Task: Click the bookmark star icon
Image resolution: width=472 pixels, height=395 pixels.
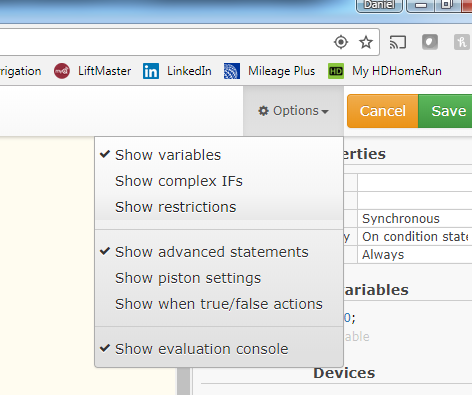Action: tap(366, 42)
